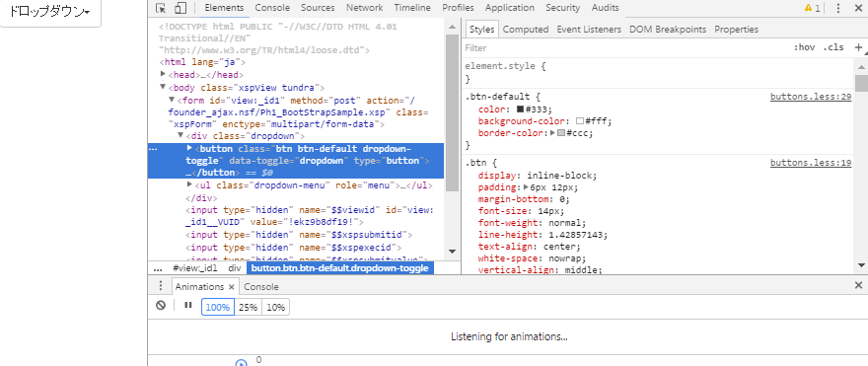Open the #333 color swatch
Screen dimensions: 868x366
point(521,110)
